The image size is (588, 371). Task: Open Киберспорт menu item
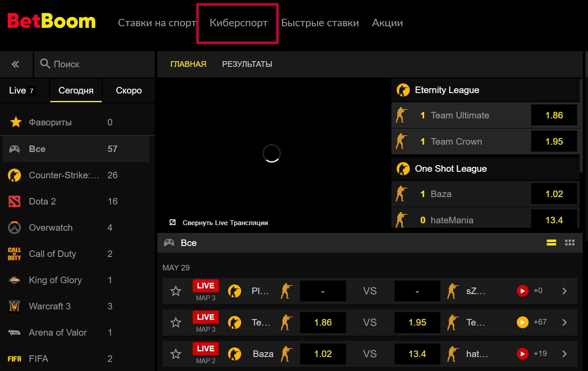point(239,23)
